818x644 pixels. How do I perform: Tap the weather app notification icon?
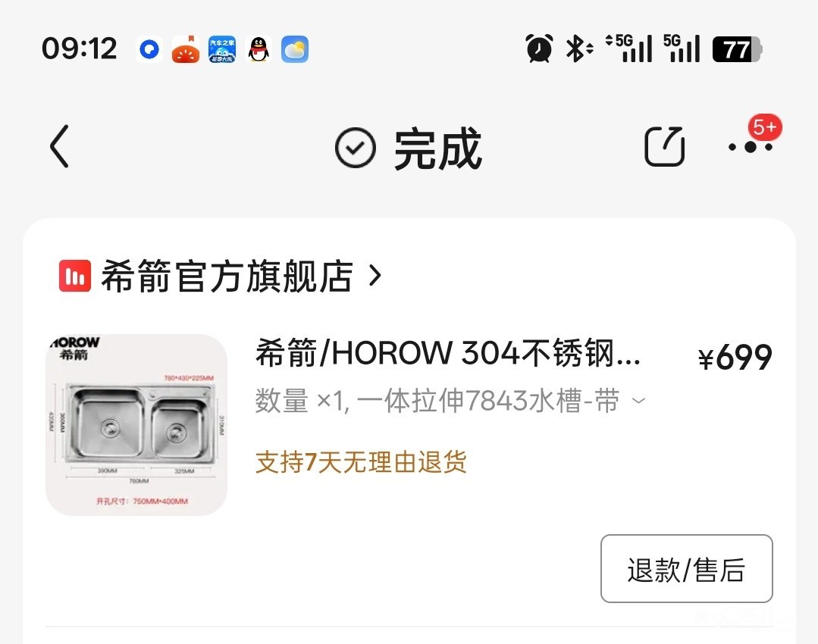(x=295, y=49)
